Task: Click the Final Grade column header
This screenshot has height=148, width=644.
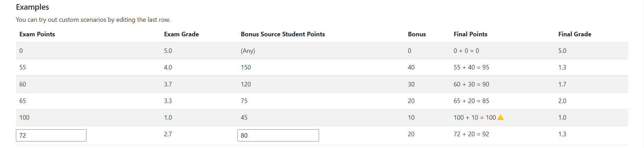Action: (575, 34)
